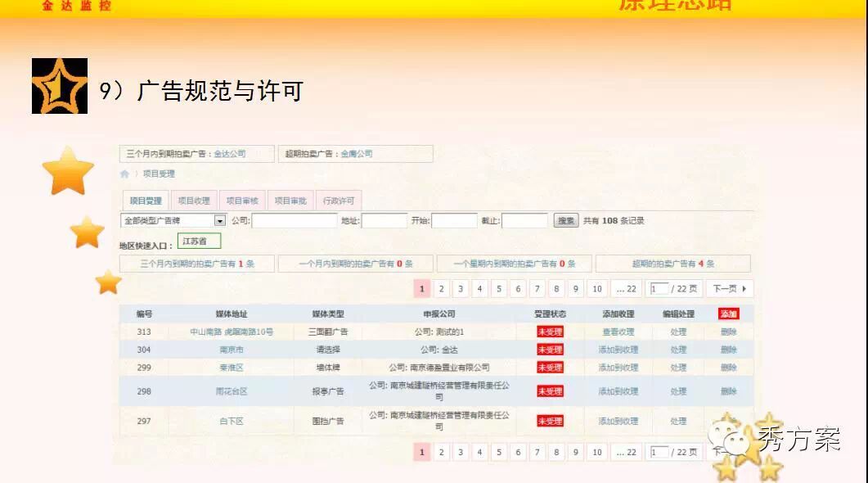Image resolution: width=868 pixels, height=483 pixels.
Task: Delete record 298 with 删除
Action: pos(728,391)
